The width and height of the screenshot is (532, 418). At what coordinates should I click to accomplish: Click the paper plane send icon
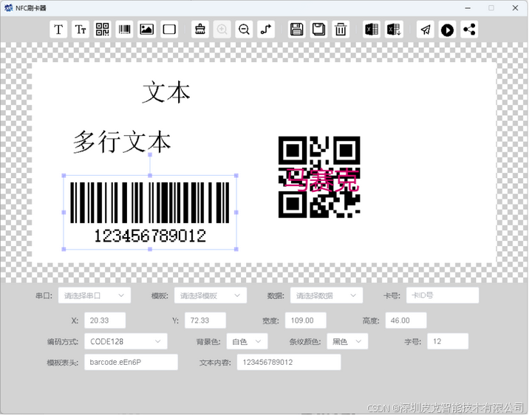[426, 30]
